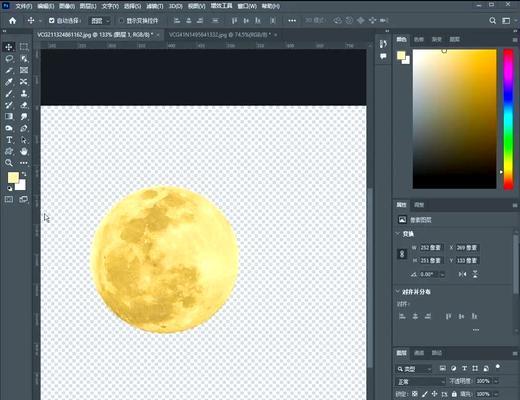Switch to the second document tab
Viewport: 520px width, 400px height.
[220, 35]
